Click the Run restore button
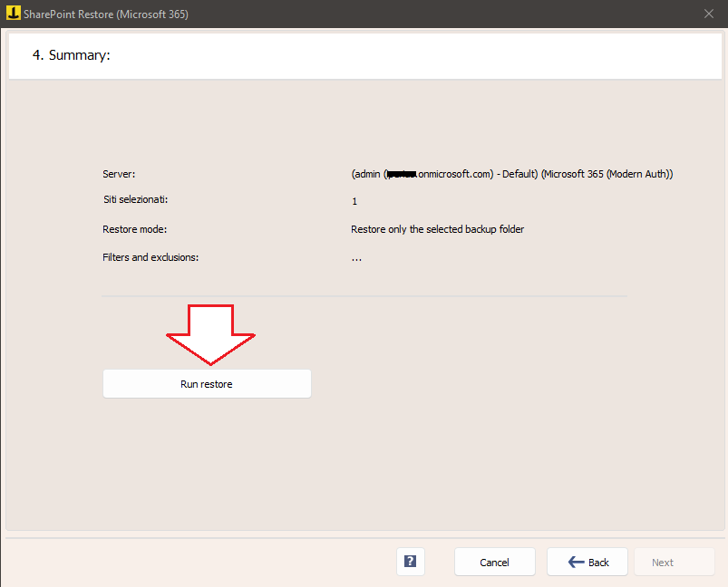Screen dimensions: 728x587 [207, 384]
